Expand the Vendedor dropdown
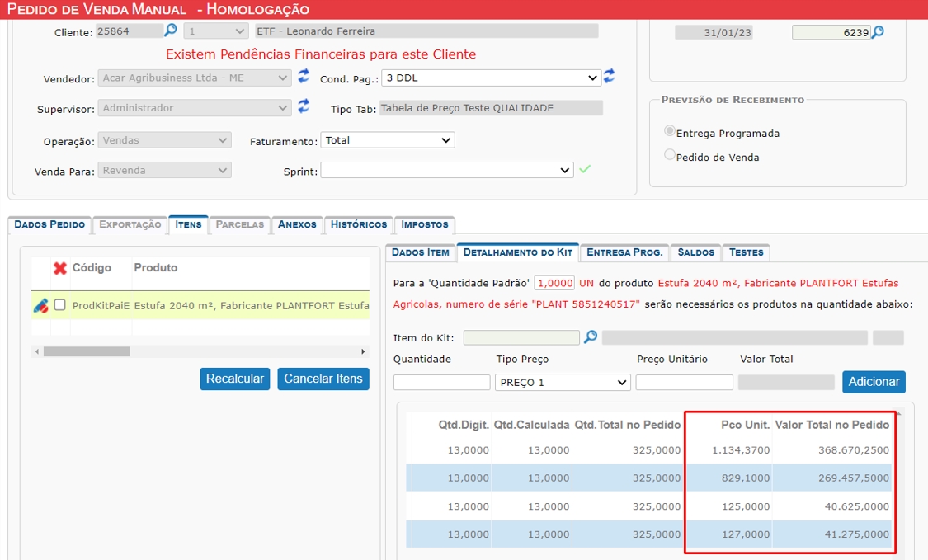The width and height of the screenshot is (928, 560). (x=195, y=78)
